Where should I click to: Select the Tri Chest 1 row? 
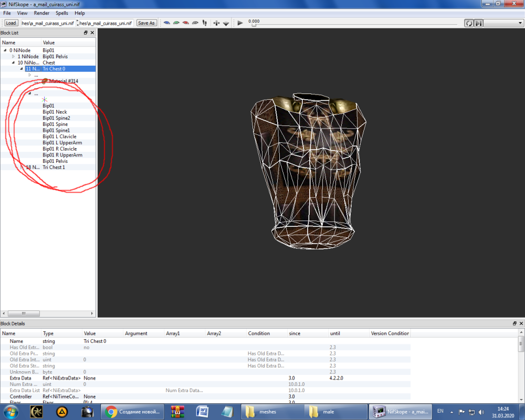48,167
